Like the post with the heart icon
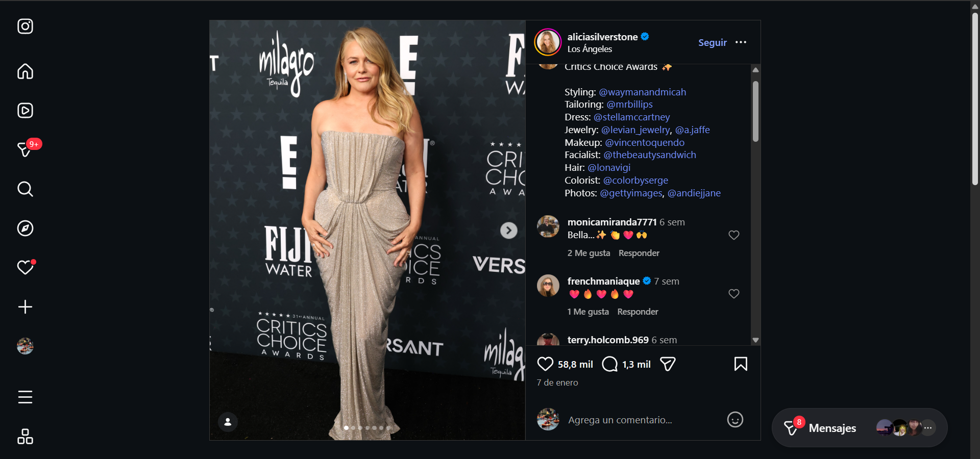Viewport: 980px width, 459px height. coord(545,364)
